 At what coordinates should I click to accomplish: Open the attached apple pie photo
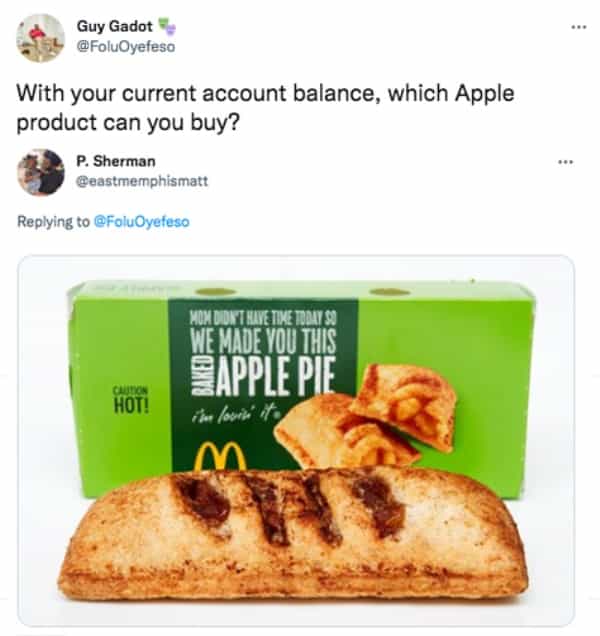coord(296,440)
